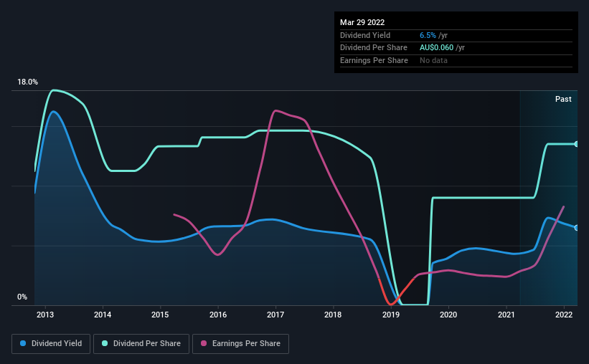Screen dimensions: 589x364
Task: Toggle the Dividend Yield legend button
Action: [x=51, y=344]
